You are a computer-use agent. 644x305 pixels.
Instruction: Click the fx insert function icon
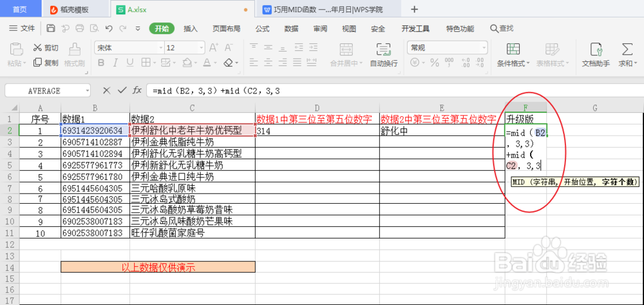pos(137,90)
